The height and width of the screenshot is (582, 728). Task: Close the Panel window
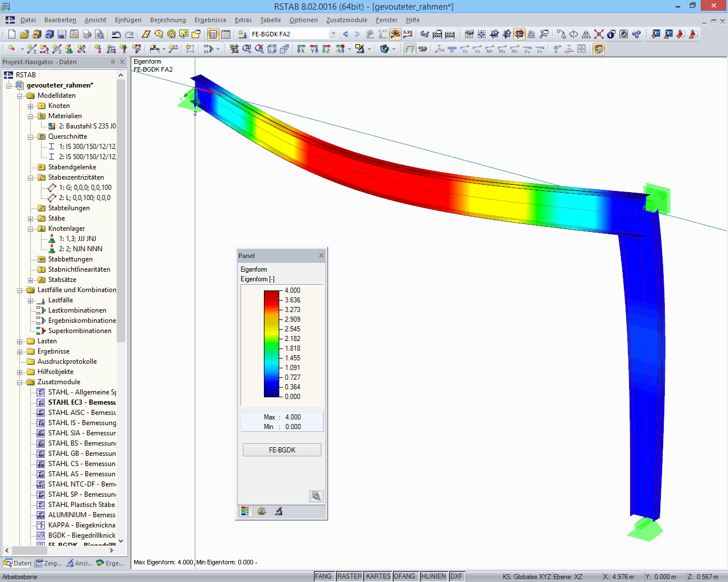321,256
